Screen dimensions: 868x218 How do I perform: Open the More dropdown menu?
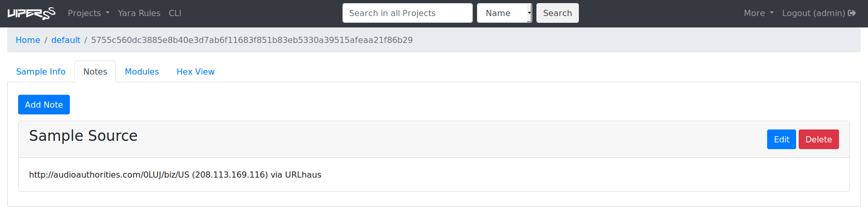[x=759, y=13]
